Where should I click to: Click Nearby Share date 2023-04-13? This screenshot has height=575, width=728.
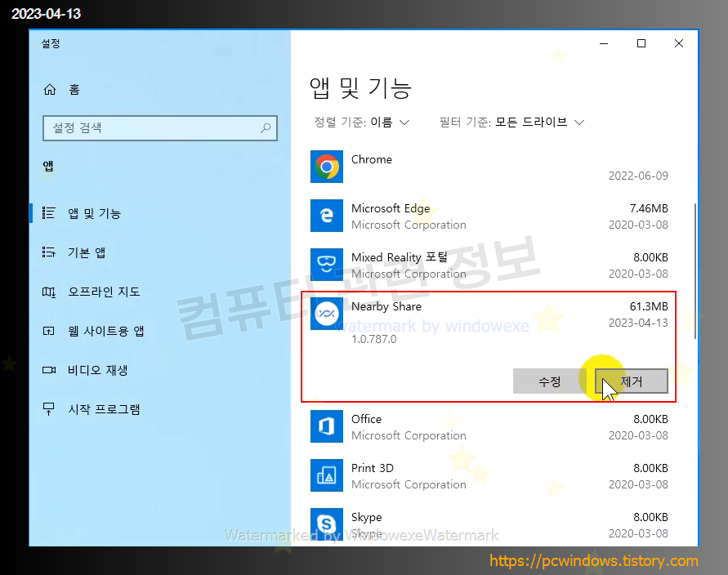tap(638, 323)
